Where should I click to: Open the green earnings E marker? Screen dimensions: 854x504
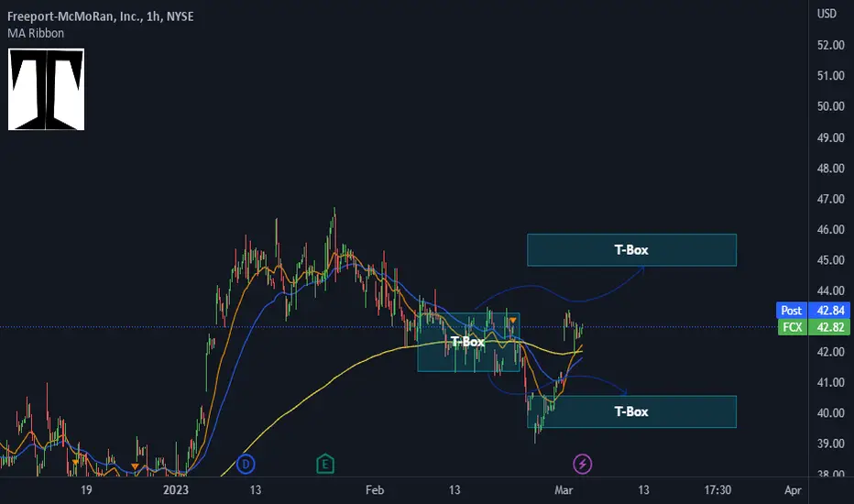click(325, 465)
